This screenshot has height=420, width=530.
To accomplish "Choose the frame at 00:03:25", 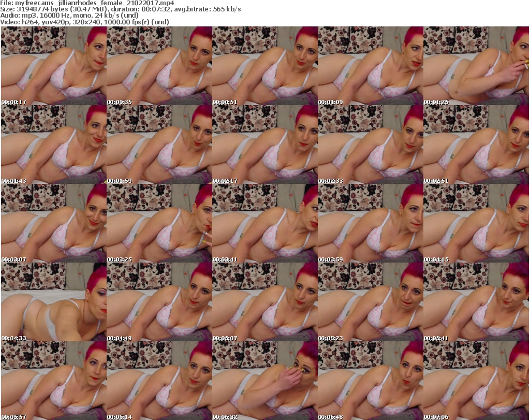I will (159, 223).
